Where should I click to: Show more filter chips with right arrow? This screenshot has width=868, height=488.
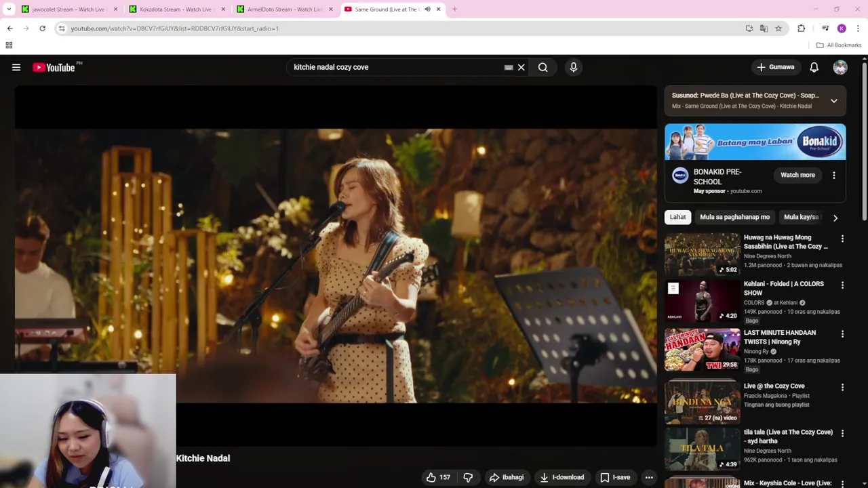(x=835, y=218)
